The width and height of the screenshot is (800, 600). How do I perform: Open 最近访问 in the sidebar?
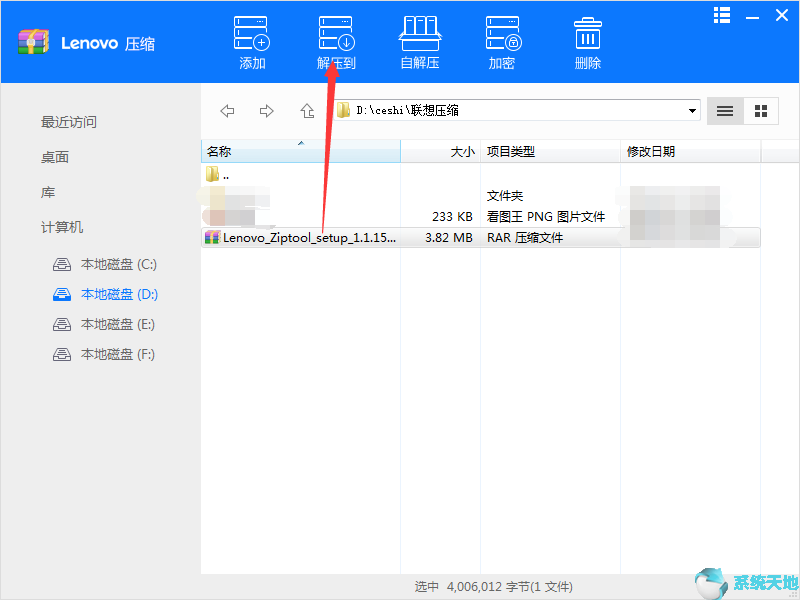point(69,122)
